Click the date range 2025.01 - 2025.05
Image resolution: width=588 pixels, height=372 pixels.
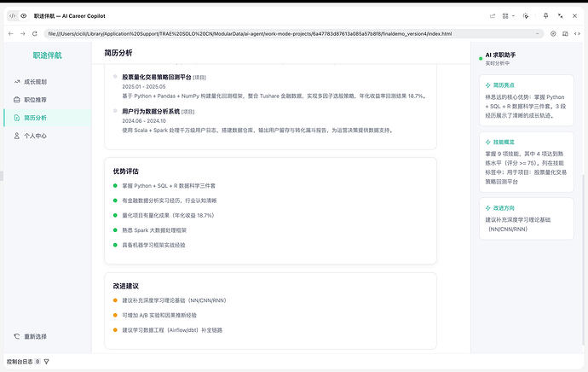click(144, 87)
